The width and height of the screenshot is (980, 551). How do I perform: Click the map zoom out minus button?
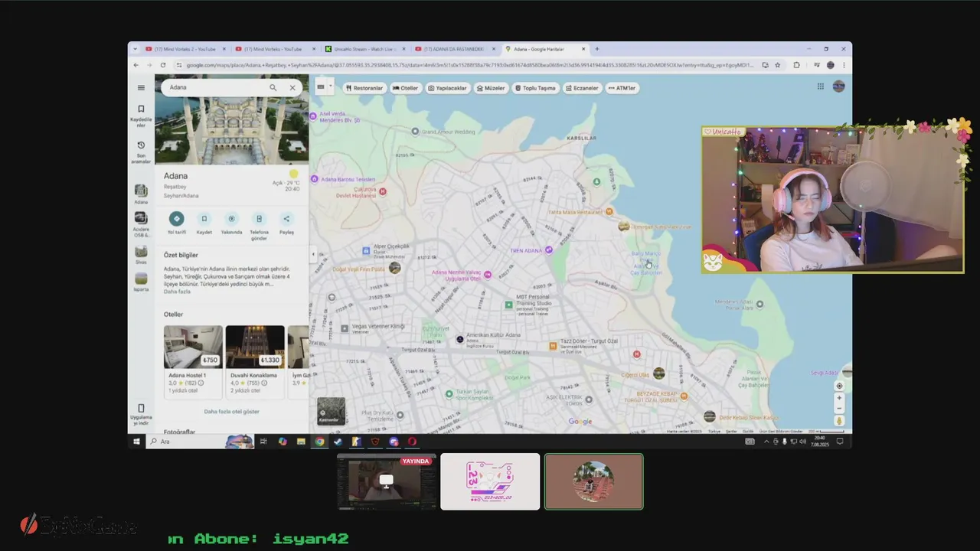(x=839, y=409)
